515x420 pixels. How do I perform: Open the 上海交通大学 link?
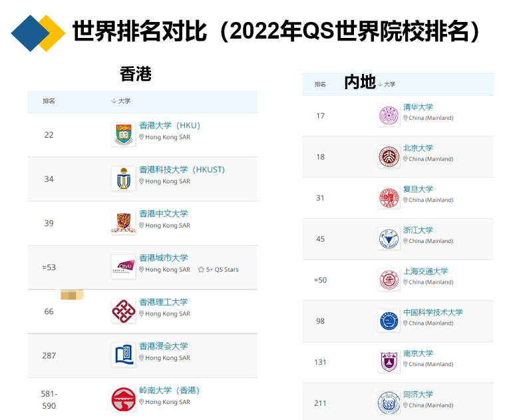click(x=426, y=271)
